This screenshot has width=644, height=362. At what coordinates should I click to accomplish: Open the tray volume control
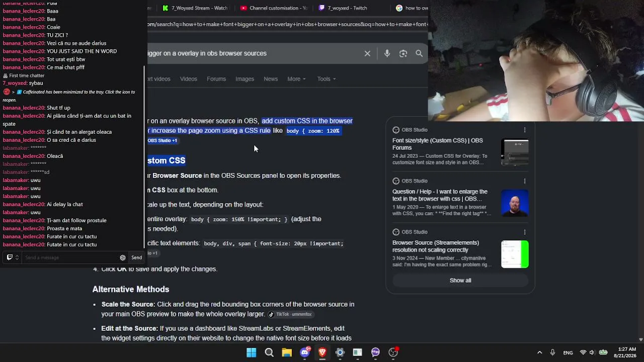592,352
